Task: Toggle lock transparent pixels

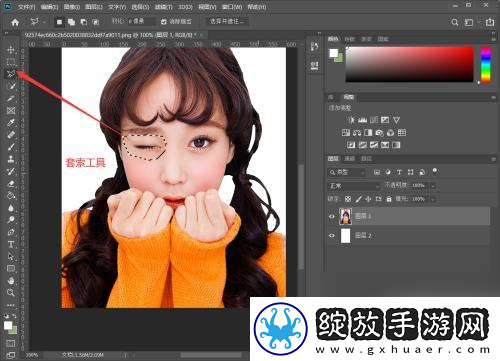Action: coord(348,199)
